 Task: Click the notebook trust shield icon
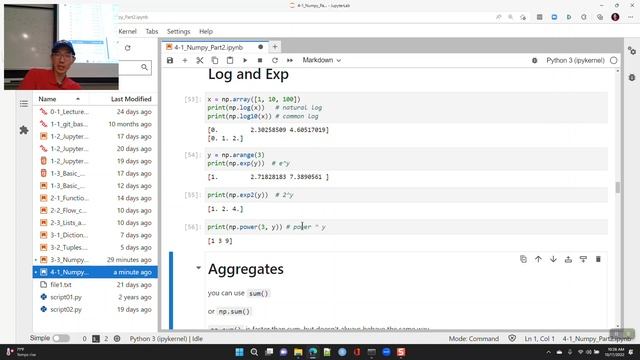[x=512, y=338]
